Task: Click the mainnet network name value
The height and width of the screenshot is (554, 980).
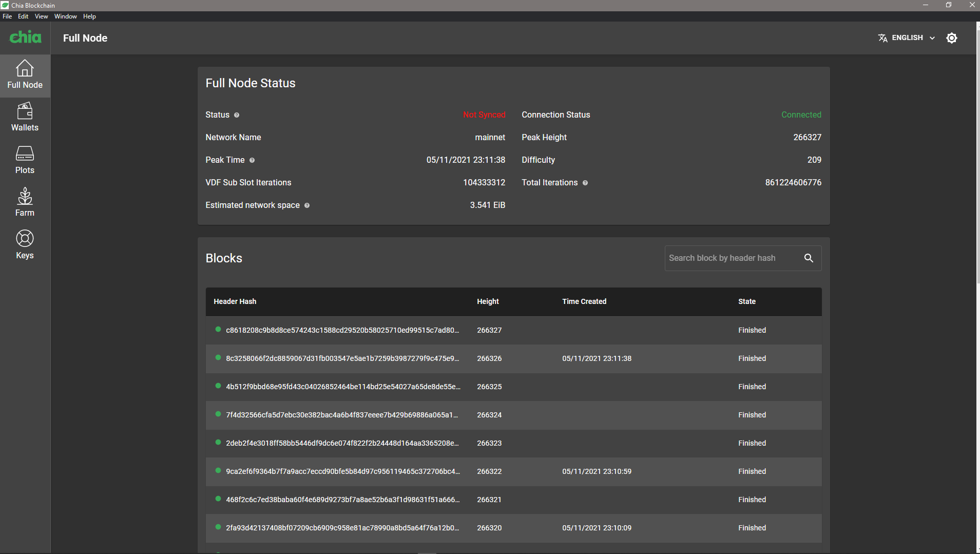Action: (x=490, y=138)
